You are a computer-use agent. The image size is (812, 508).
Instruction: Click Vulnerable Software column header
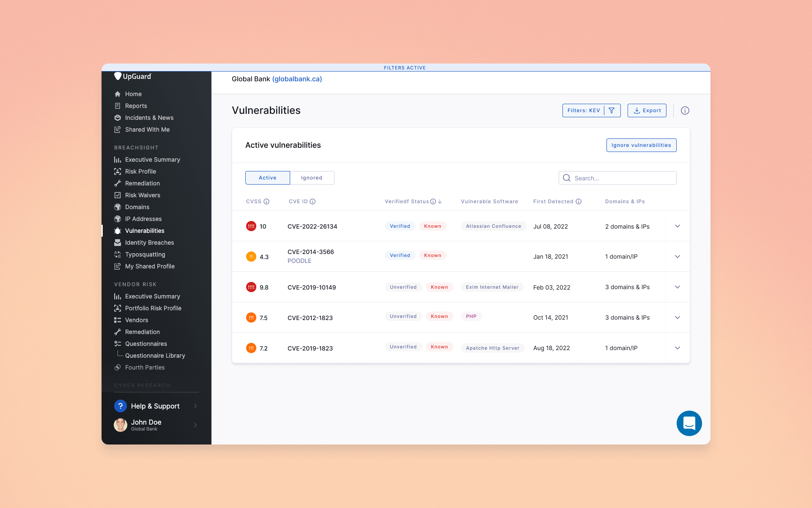[489, 202]
